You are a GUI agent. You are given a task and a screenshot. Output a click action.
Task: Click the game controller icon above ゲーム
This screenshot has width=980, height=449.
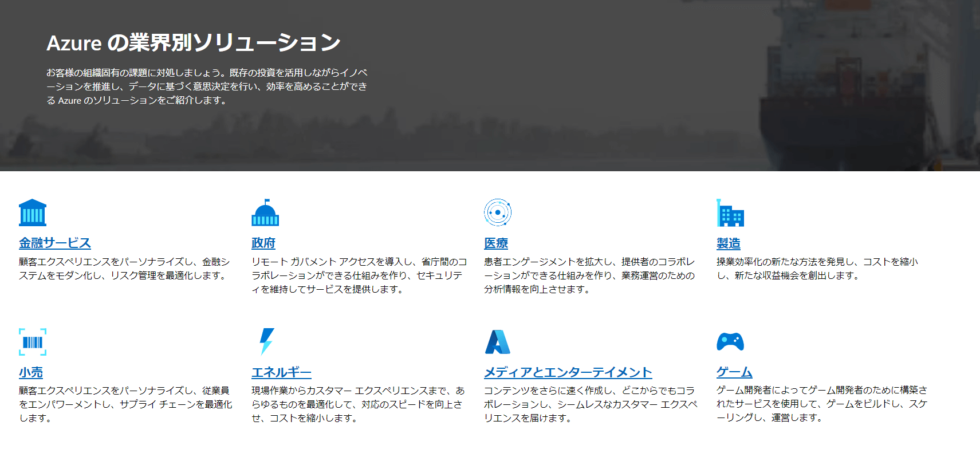pos(730,342)
